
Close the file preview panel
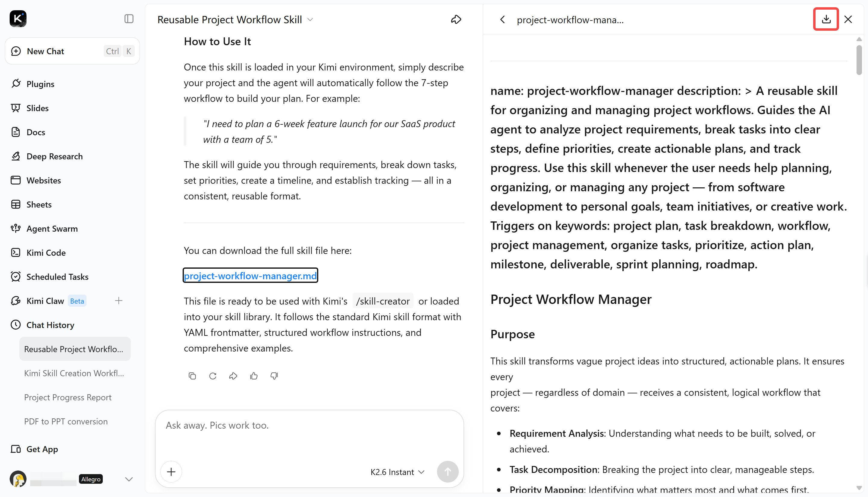[x=848, y=20]
